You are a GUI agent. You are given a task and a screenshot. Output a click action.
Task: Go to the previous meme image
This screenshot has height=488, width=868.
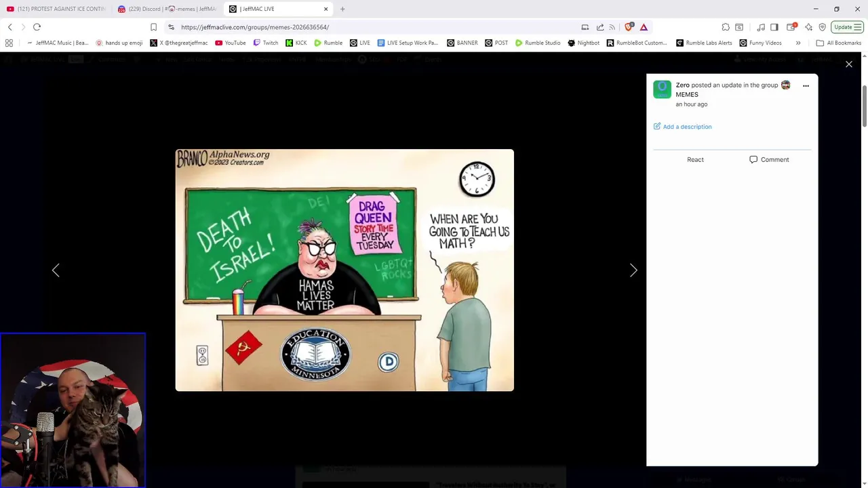[56, 270]
